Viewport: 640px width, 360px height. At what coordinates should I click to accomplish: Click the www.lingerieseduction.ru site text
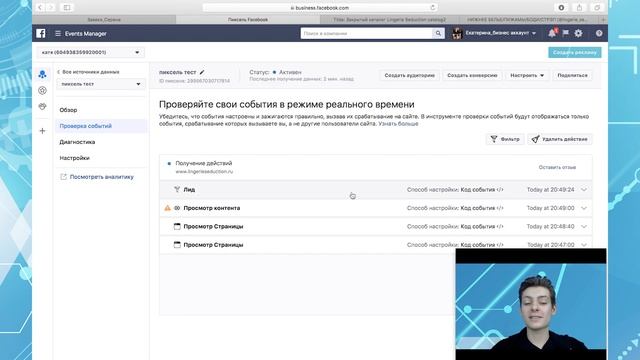pyautogui.click(x=204, y=172)
